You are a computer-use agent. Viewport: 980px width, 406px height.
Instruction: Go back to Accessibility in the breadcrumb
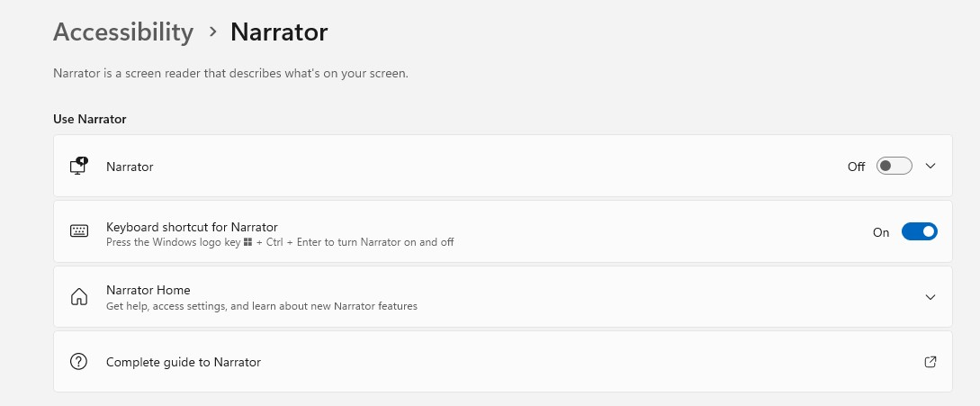(123, 32)
